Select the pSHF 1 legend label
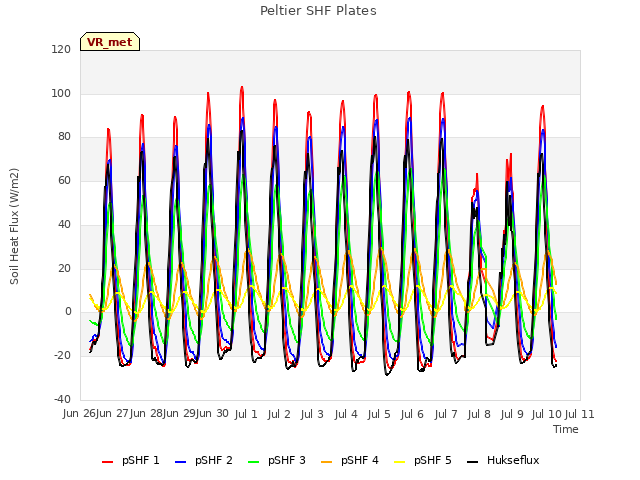Viewport: 640px width, 480px height. 140,460
